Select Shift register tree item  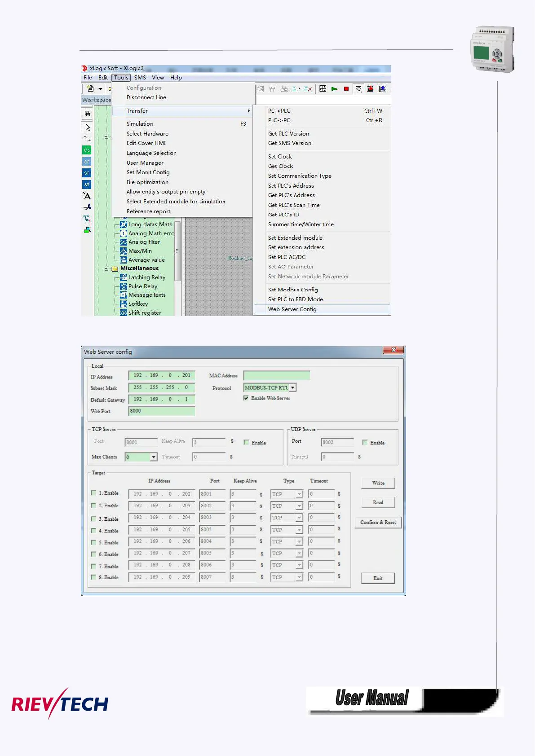pyautogui.click(x=145, y=313)
